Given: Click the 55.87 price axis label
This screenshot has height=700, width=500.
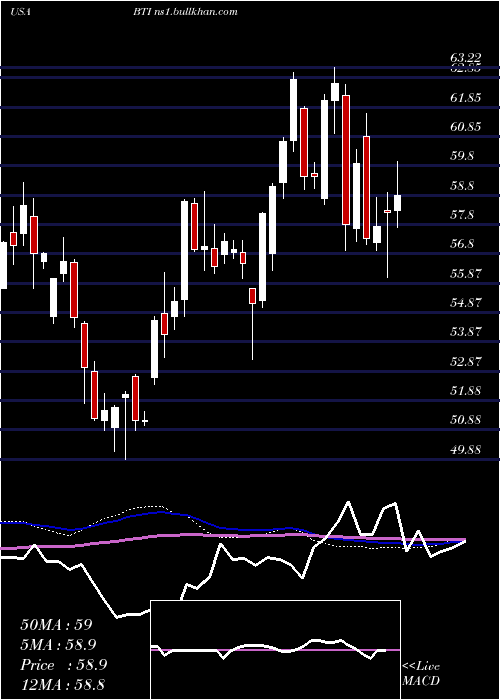Looking at the screenshot, I should tap(466, 274).
